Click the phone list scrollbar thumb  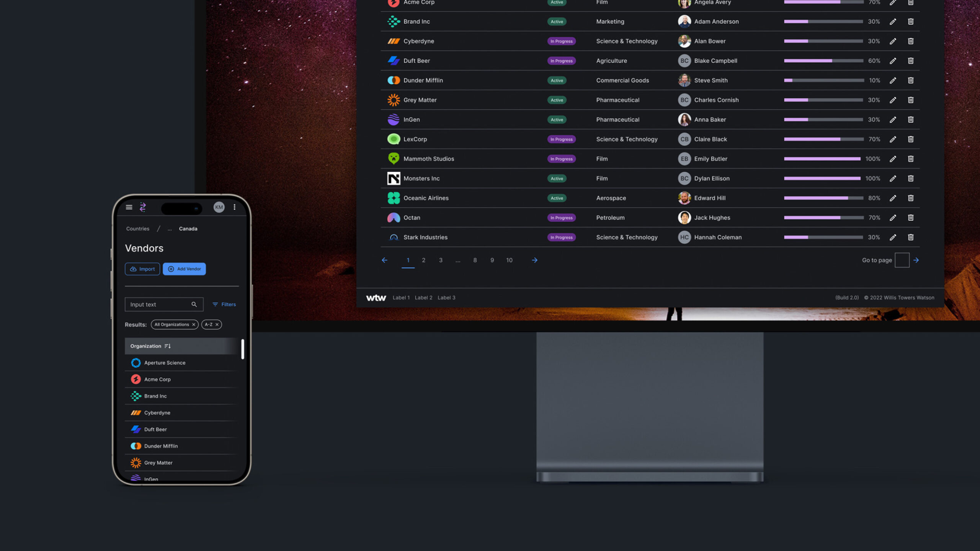[243, 349]
